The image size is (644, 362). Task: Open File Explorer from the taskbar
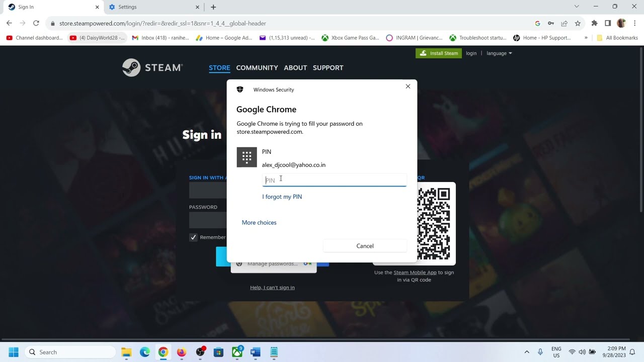pos(126,352)
